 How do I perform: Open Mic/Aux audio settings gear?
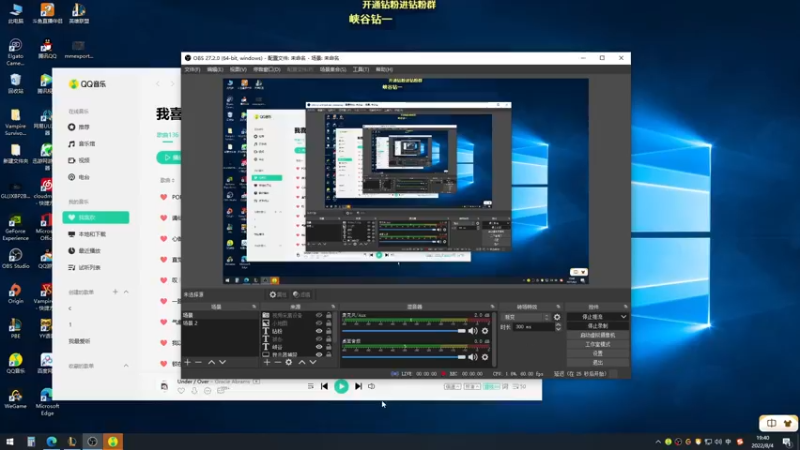point(485,331)
